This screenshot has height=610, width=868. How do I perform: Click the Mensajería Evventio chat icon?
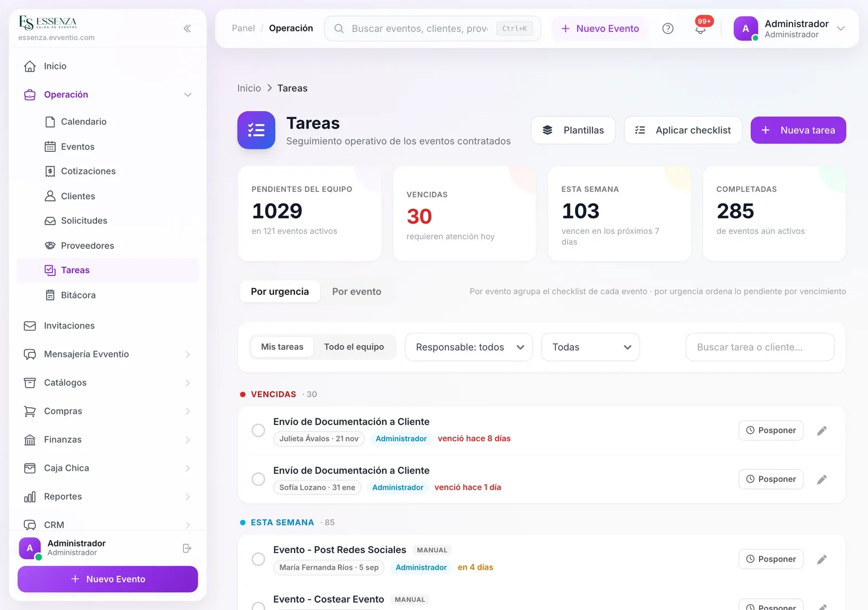point(30,355)
